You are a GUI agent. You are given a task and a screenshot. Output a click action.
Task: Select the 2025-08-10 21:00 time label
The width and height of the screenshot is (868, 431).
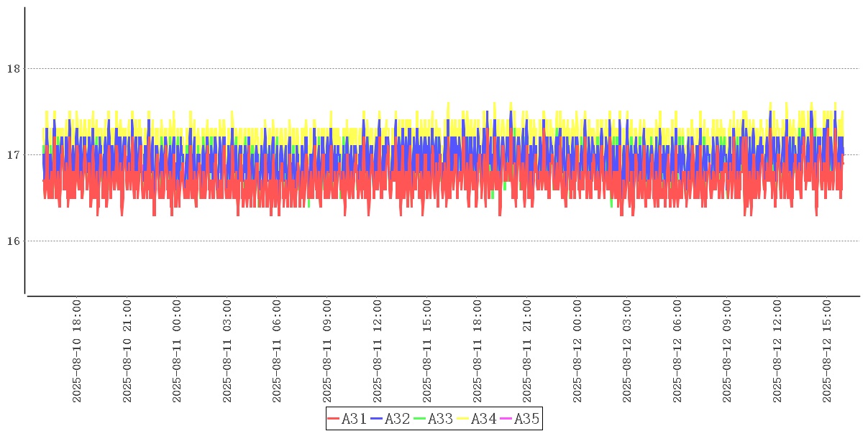click(127, 352)
